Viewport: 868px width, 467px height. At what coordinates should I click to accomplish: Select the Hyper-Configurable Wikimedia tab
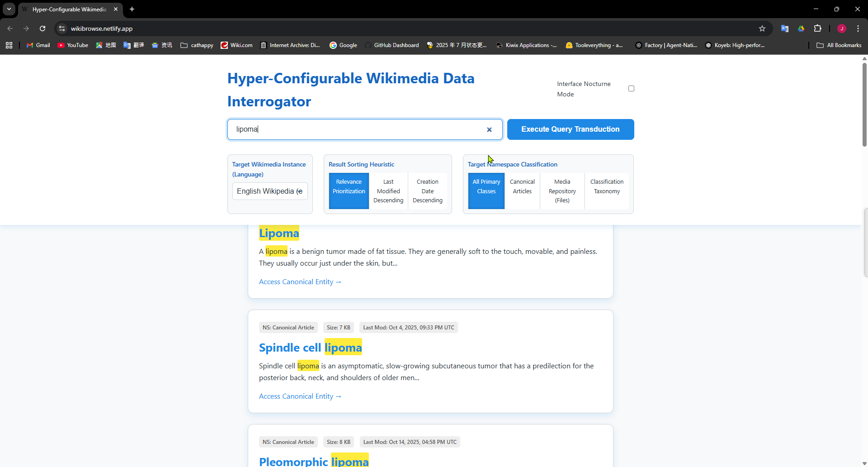(68, 9)
